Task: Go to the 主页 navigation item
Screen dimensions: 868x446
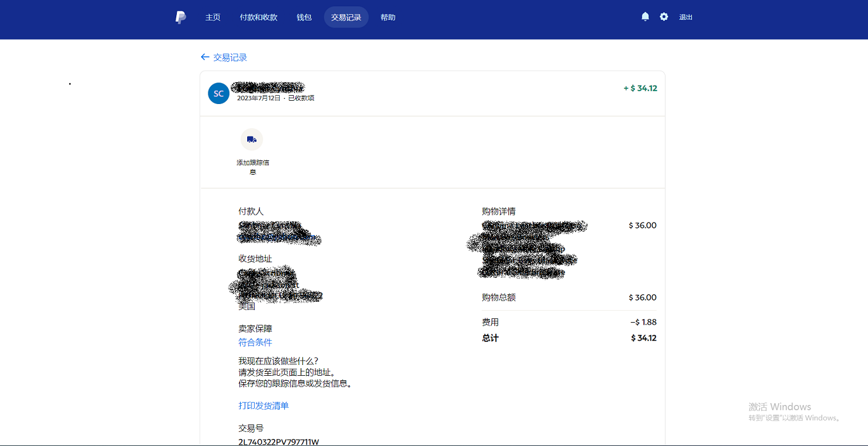Action: pos(213,17)
